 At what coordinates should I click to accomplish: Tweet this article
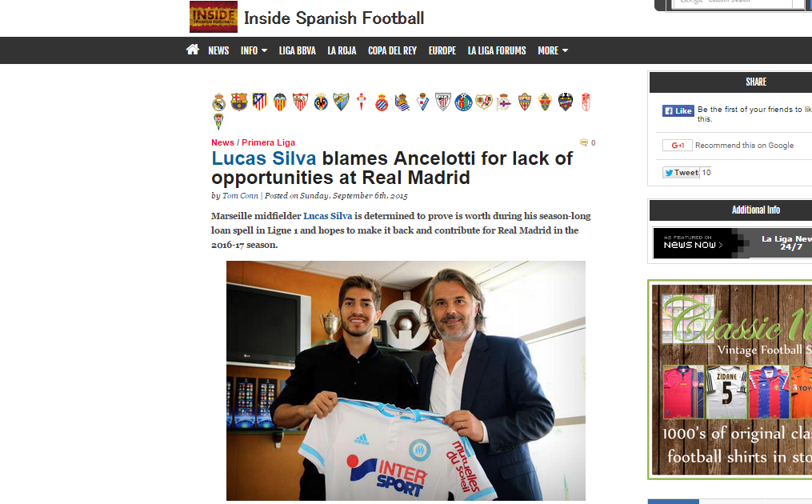pyautogui.click(x=681, y=173)
